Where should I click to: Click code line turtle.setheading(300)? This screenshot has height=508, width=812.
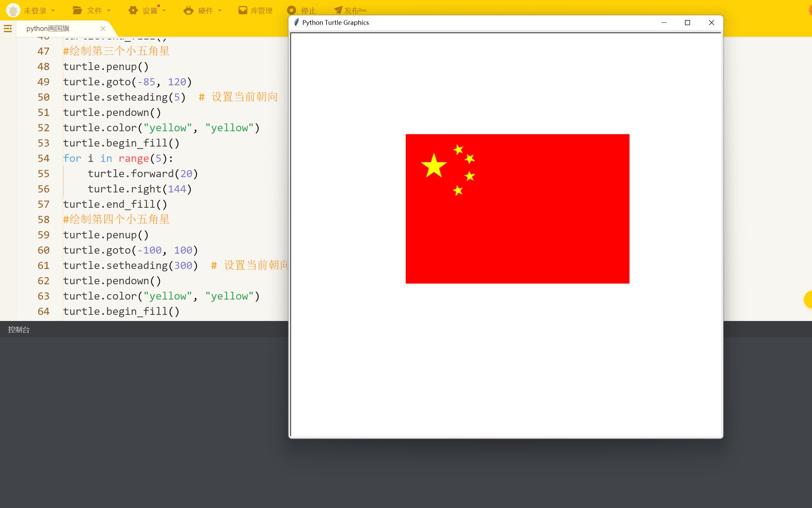pyautogui.click(x=131, y=266)
